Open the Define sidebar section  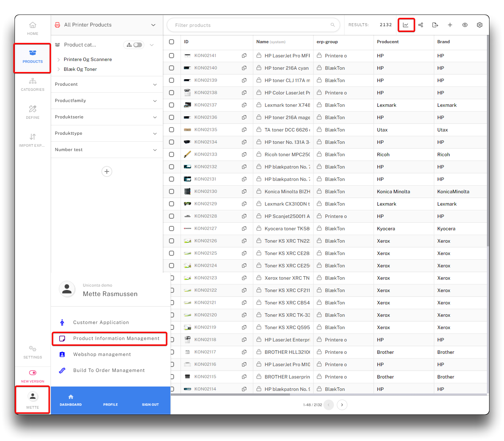click(x=33, y=112)
